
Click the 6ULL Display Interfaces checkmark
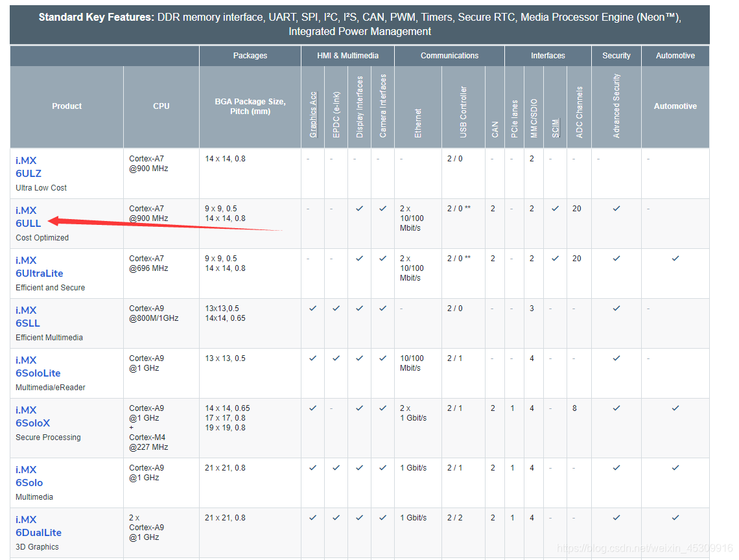(360, 208)
